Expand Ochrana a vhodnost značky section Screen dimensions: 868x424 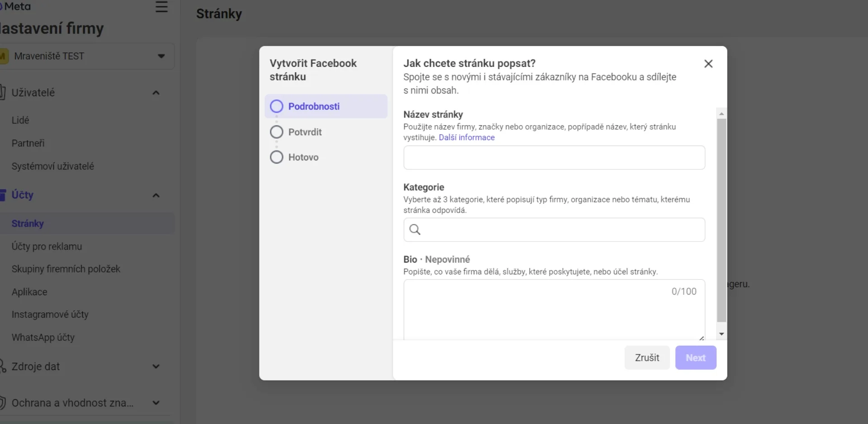(x=156, y=403)
